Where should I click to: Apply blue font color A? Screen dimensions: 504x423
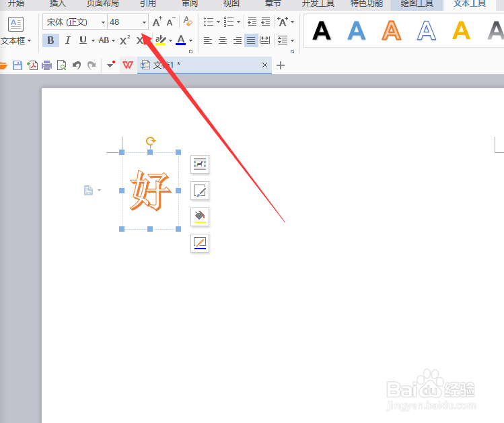181,40
